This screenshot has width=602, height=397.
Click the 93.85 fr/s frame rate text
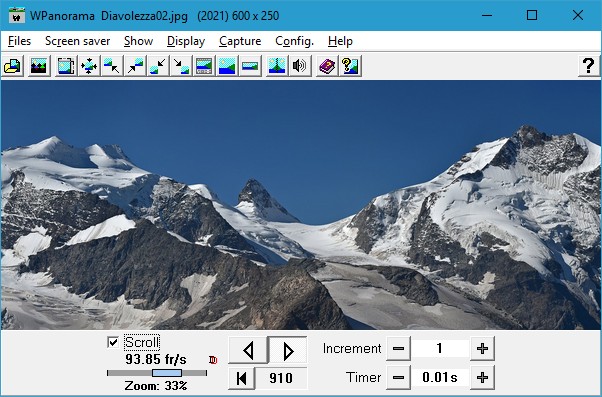[156, 360]
